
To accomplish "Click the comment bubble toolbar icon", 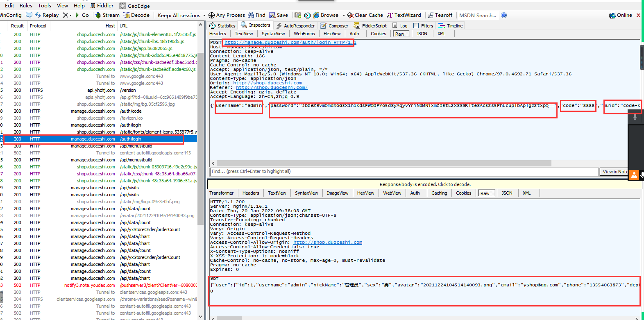I will 29,15.
